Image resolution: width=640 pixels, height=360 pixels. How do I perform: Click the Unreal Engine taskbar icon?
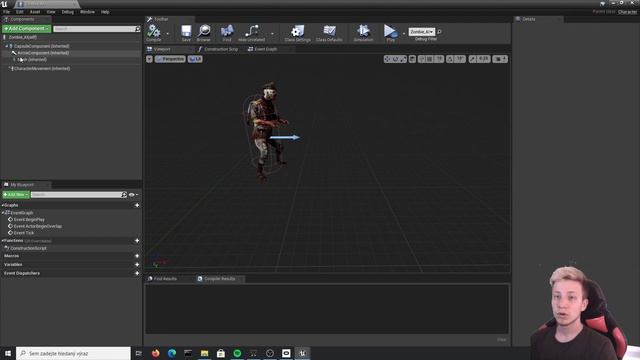302,353
